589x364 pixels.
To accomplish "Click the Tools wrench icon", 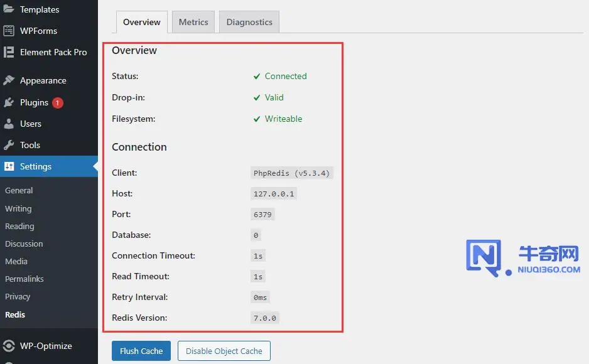I will (9, 145).
